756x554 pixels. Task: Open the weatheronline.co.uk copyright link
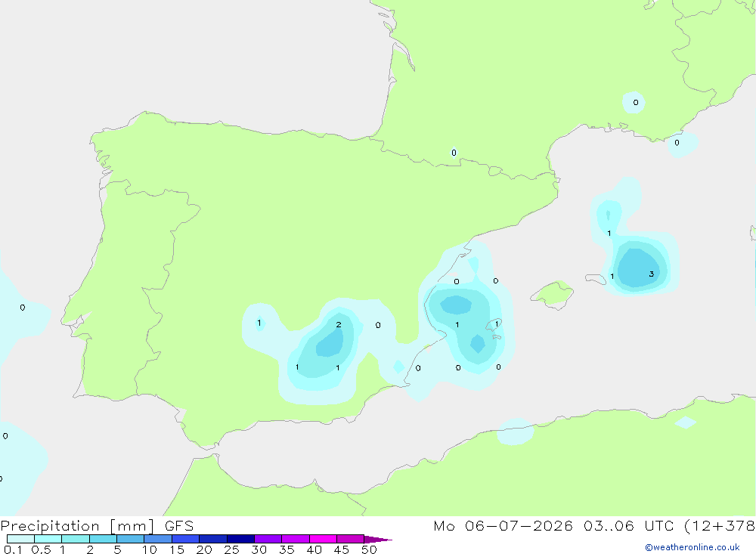(x=692, y=547)
